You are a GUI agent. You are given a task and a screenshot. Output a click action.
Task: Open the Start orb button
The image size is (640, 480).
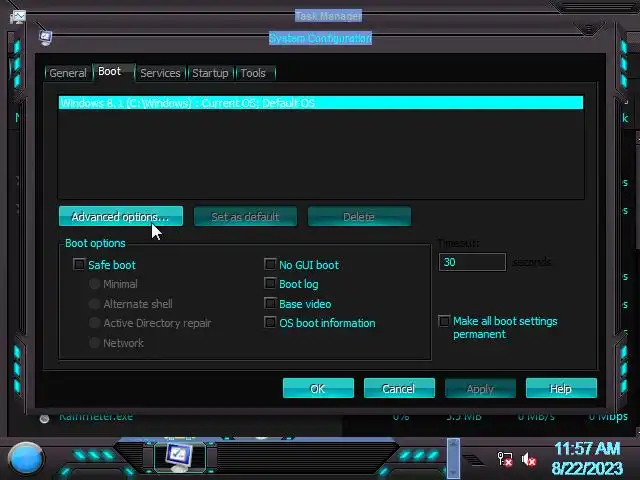tap(26, 458)
